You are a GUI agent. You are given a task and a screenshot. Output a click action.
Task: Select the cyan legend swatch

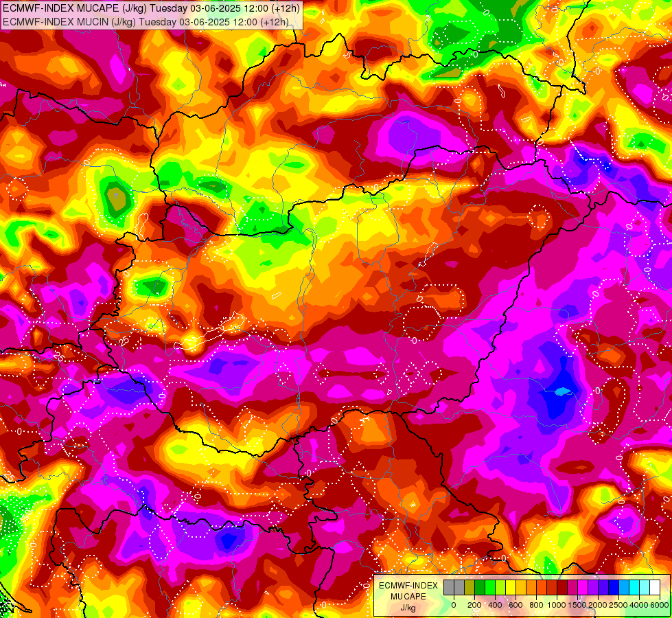coord(635,587)
